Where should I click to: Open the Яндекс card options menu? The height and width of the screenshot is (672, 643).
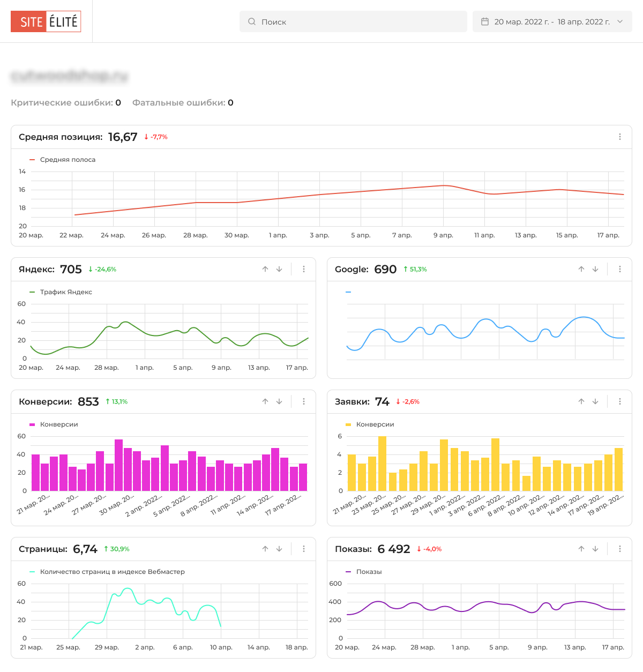(304, 269)
